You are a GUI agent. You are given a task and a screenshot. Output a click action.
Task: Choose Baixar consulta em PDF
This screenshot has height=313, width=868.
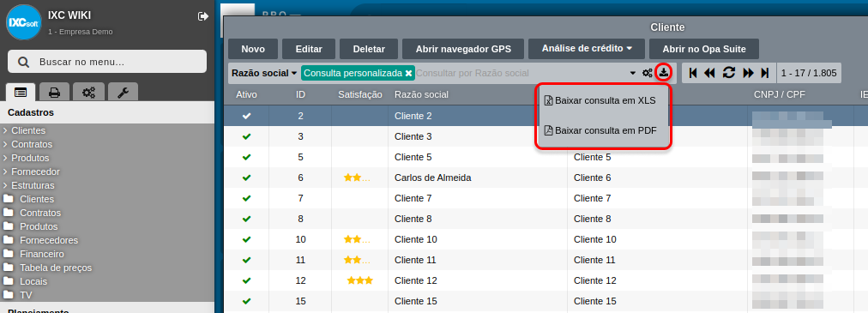click(600, 130)
